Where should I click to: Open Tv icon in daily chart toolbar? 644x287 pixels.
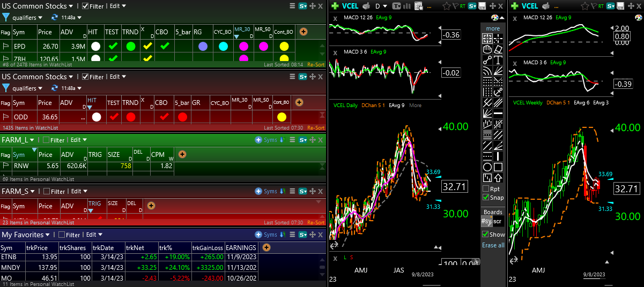point(396,6)
